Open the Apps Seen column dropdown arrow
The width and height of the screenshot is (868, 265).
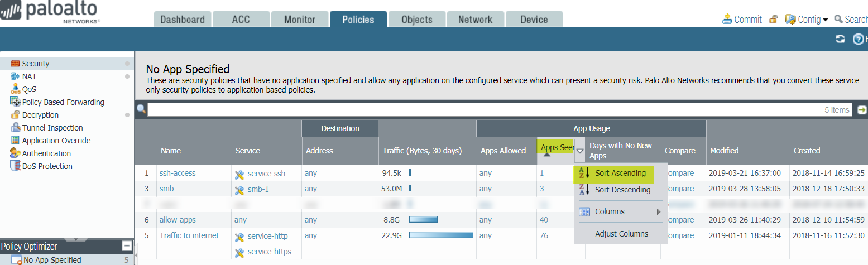click(580, 151)
